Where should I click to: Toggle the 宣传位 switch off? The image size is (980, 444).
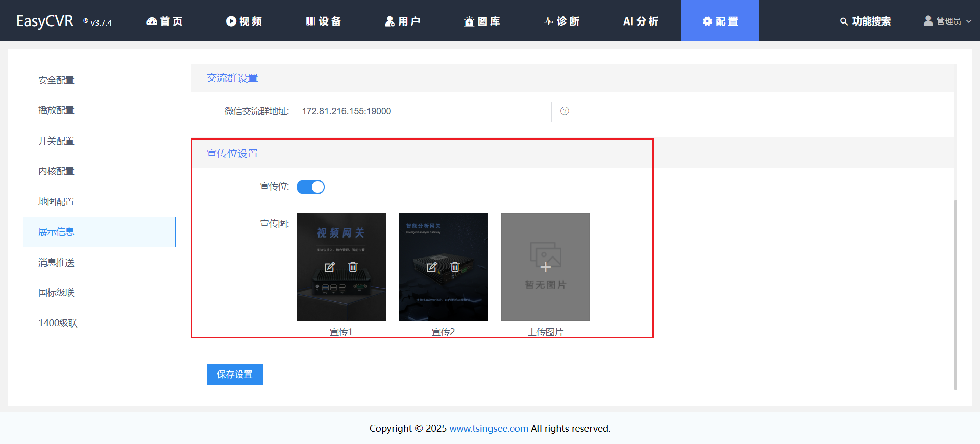click(310, 187)
